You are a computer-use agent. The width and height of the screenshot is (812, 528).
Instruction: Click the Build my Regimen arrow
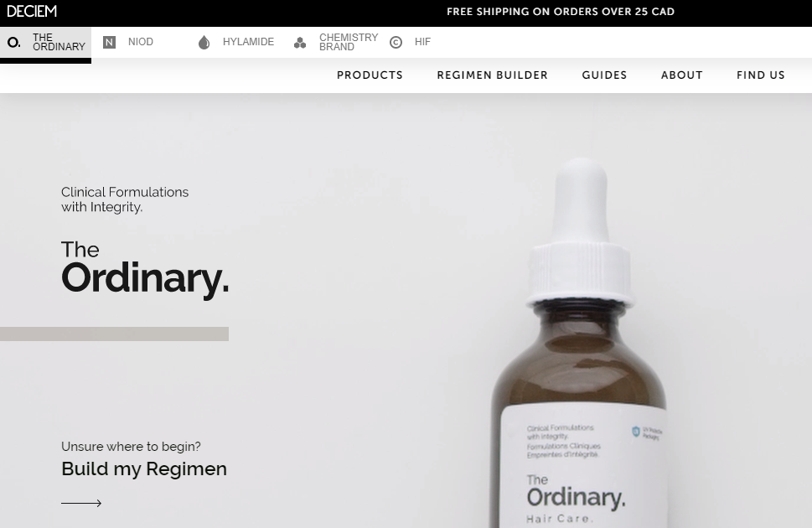pyautogui.click(x=81, y=503)
